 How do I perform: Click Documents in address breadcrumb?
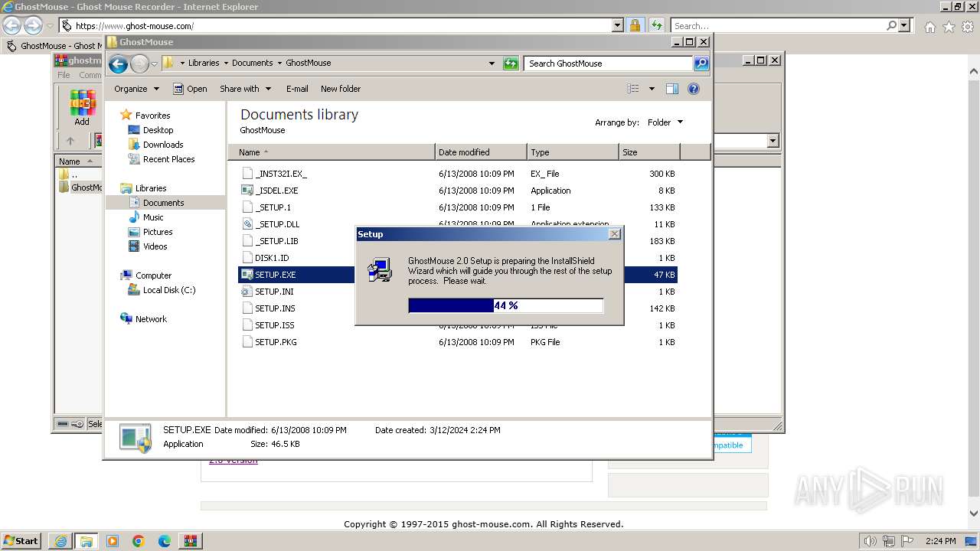tap(252, 64)
